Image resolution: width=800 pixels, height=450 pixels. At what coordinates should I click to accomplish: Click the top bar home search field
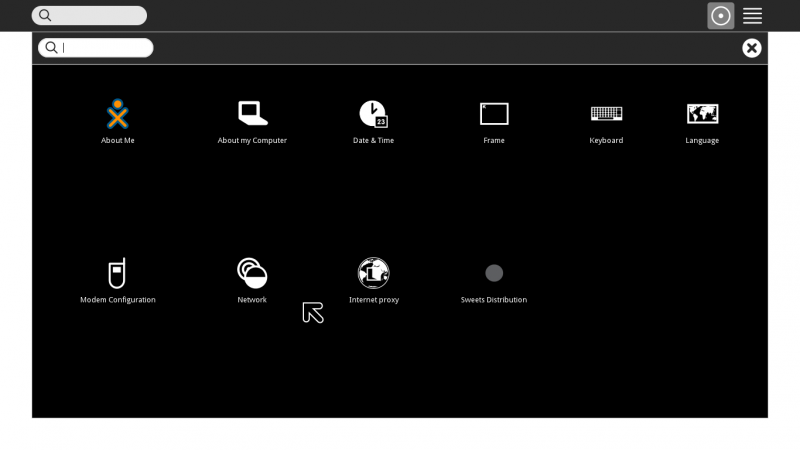[98, 15]
